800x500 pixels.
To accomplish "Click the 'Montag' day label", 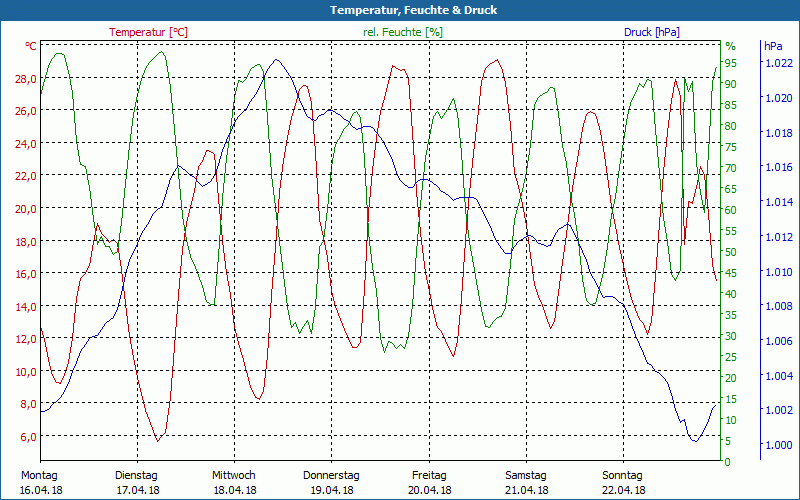I will pyautogui.click(x=40, y=476).
